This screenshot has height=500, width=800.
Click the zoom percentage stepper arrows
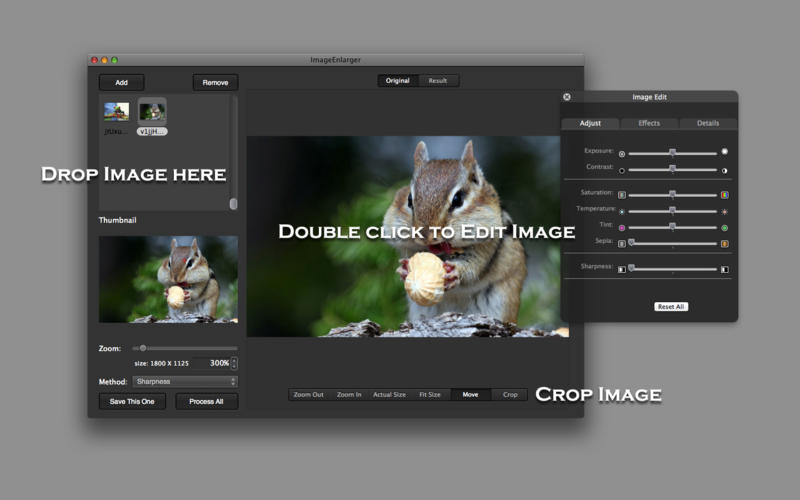pyautogui.click(x=234, y=363)
